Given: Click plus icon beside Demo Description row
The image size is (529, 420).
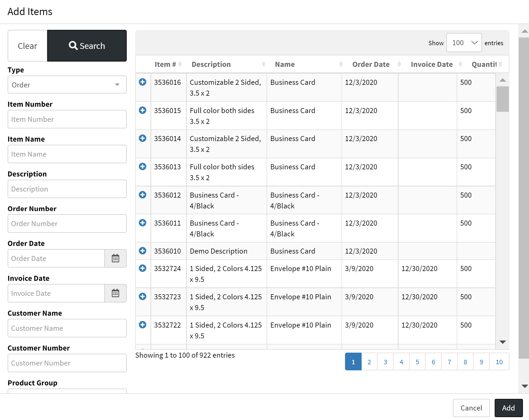Looking at the screenshot, I should pos(143,251).
